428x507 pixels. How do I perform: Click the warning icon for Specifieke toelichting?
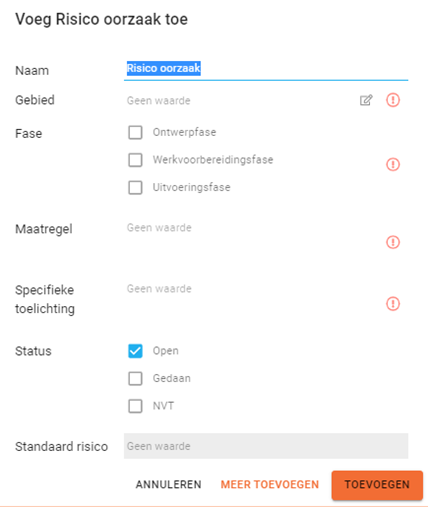click(393, 304)
